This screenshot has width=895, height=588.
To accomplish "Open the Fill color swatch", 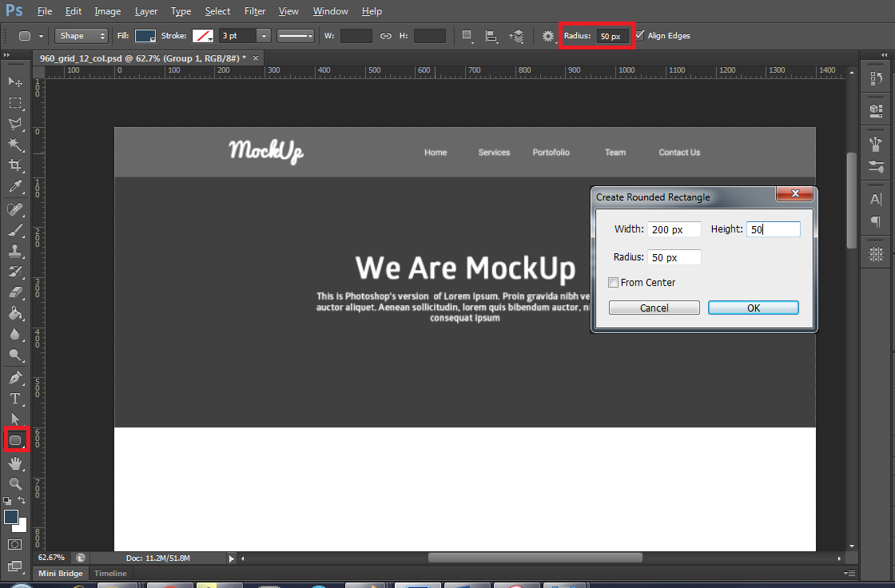I will 145,36.
